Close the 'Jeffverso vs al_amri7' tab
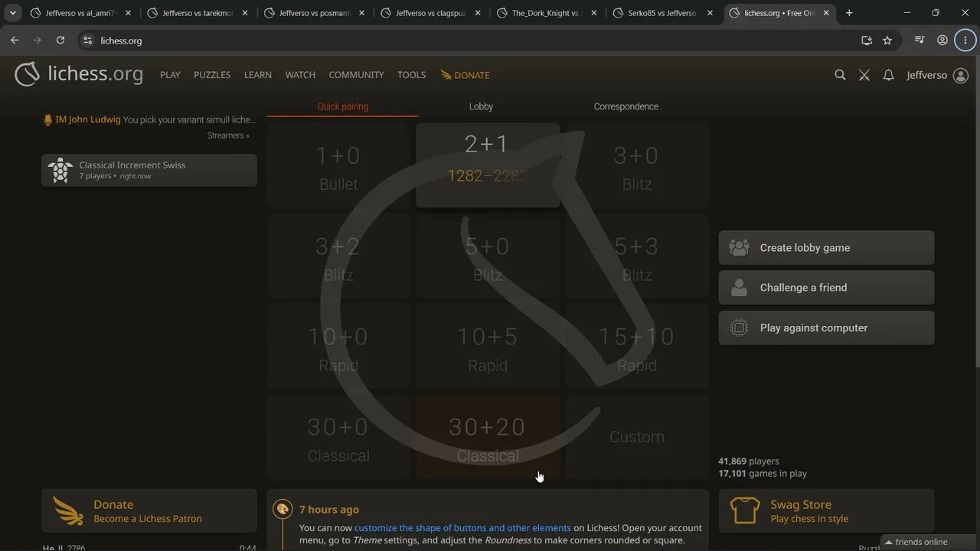 click(x=128, y=13)
